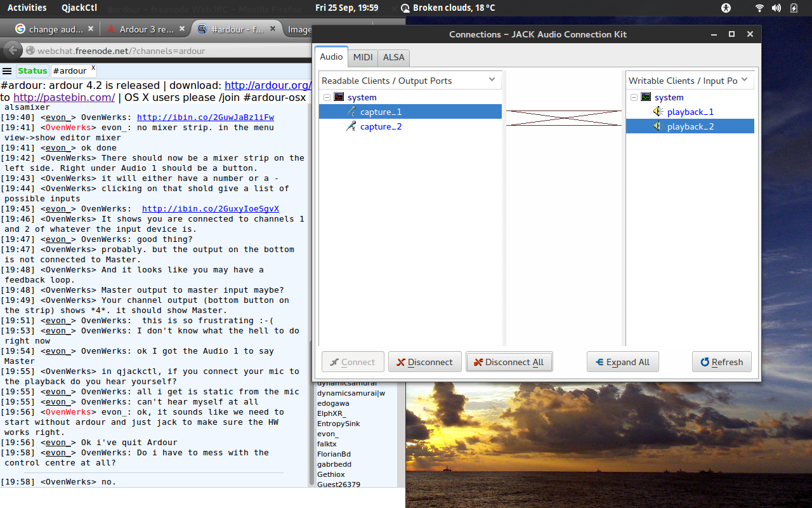The image size is (812, 508).
Task: Open the Writable Clients header dropdown arrow
Action: (x=745, y=80)
